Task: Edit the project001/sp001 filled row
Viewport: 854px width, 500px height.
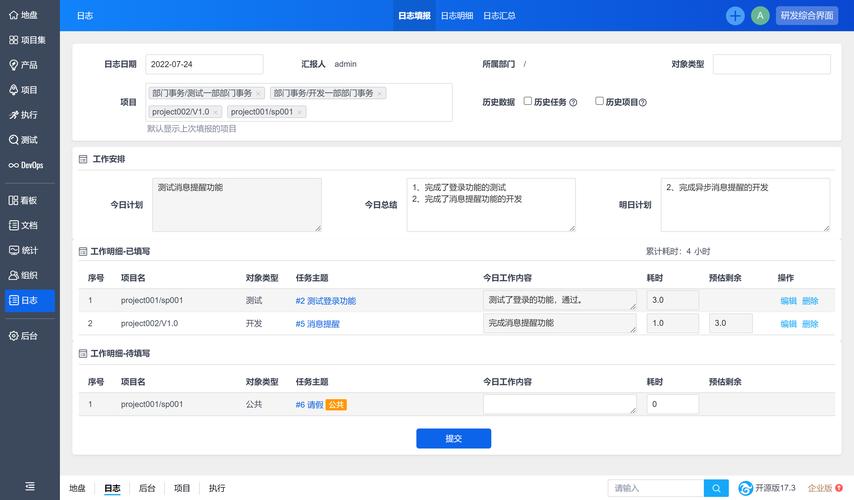Action: tap(789, 301)
